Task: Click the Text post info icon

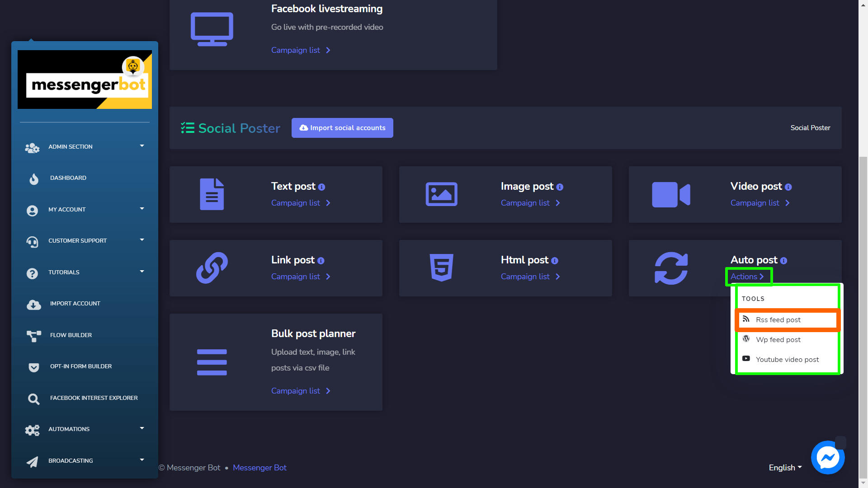Action: 321,187
